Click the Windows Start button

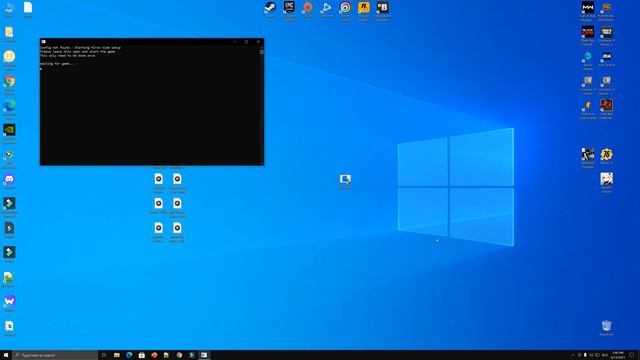6,355
